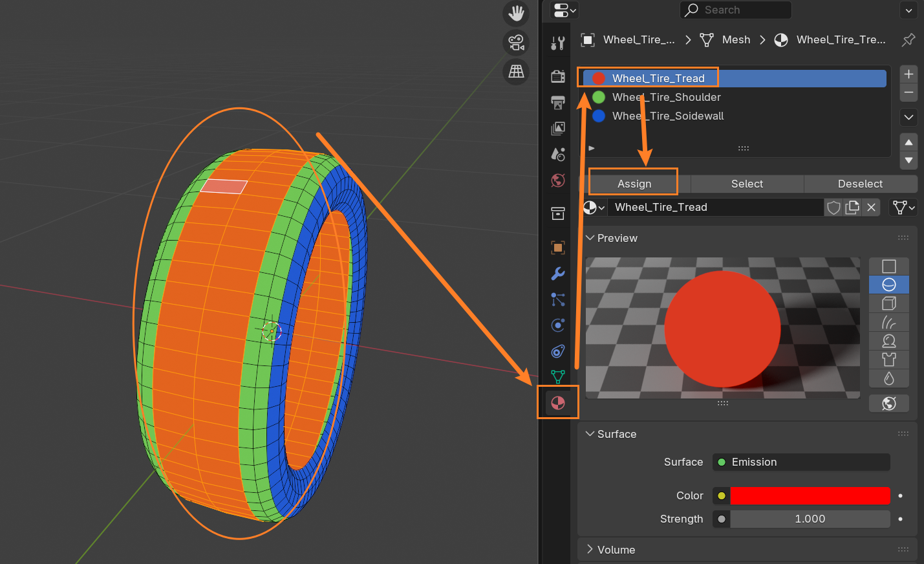This screenshot has width=924, height=564.
Task: Open the Surface Emission shader dropdown
Action: point(801,462)
